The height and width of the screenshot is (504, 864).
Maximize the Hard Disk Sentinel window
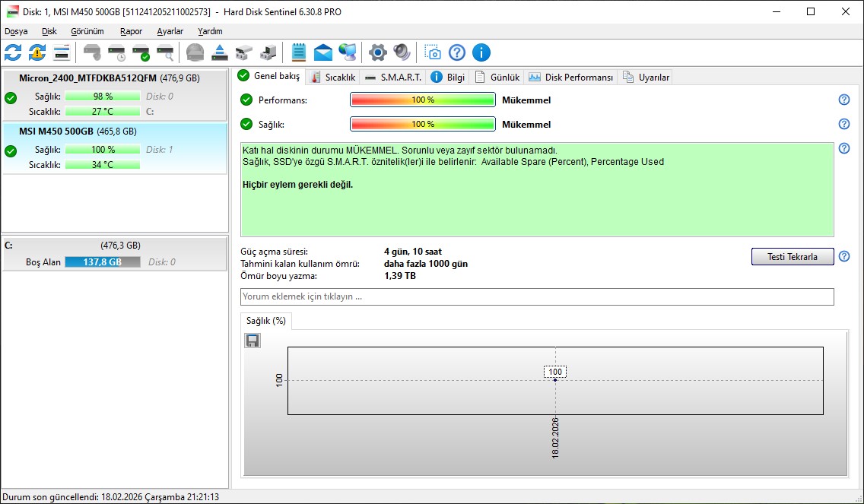pos(811,11)
